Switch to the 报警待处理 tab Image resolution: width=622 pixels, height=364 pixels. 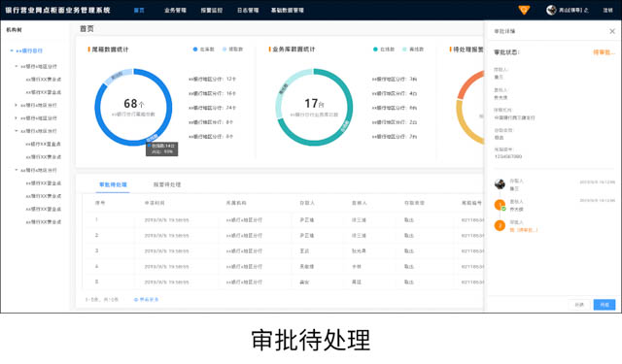click(x=167, y=184)
